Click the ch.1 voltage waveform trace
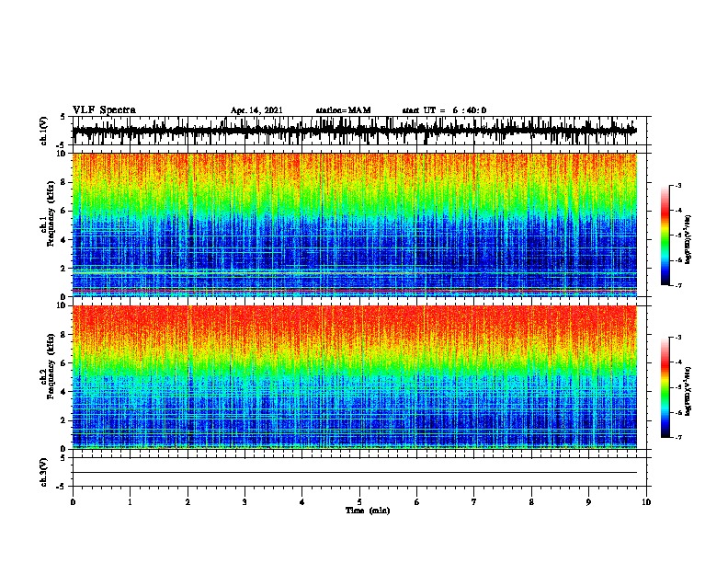The width and height of the screenshot is (728, 563). 354,131
